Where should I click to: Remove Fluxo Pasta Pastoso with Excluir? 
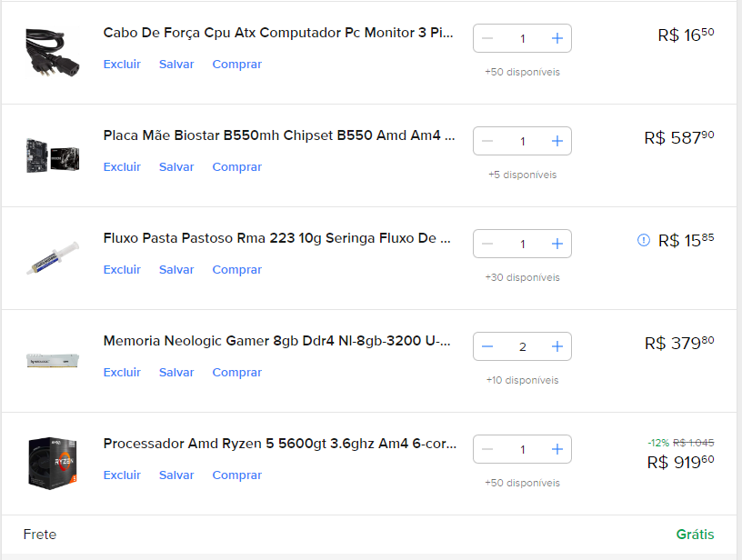pos(122,270)
